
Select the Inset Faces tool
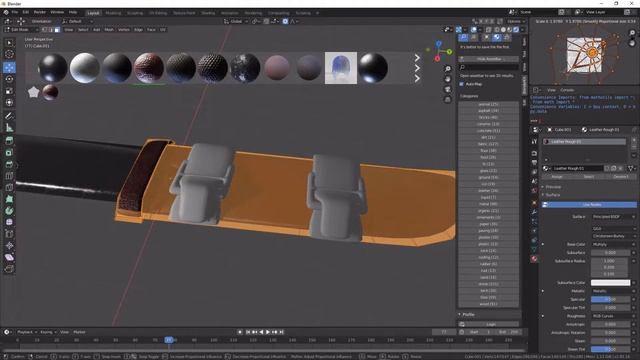point(9,153)
